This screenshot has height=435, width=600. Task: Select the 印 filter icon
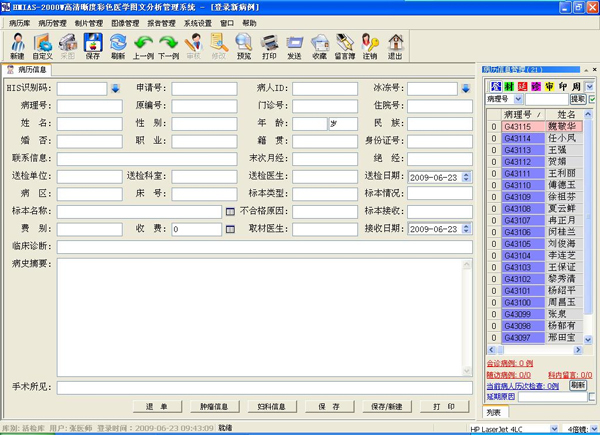[x=562, y=87]
